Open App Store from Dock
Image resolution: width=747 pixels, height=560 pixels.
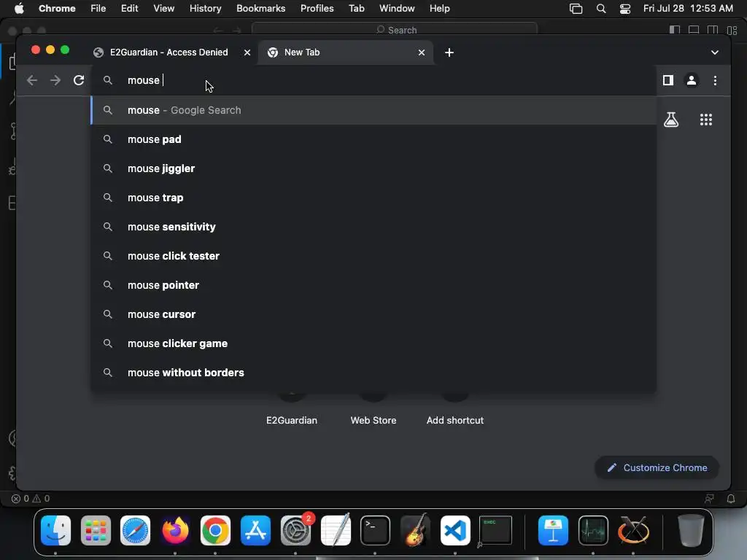[x=255, y=531]
